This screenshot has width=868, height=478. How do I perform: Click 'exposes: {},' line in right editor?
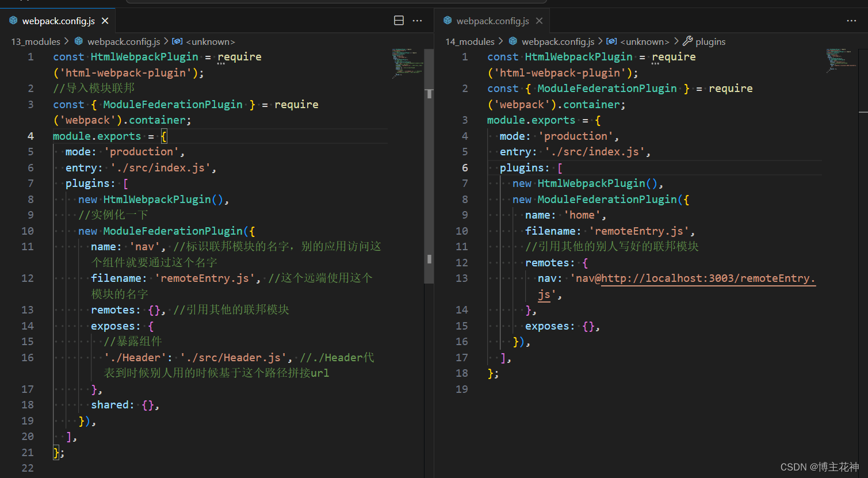point(563,326)
